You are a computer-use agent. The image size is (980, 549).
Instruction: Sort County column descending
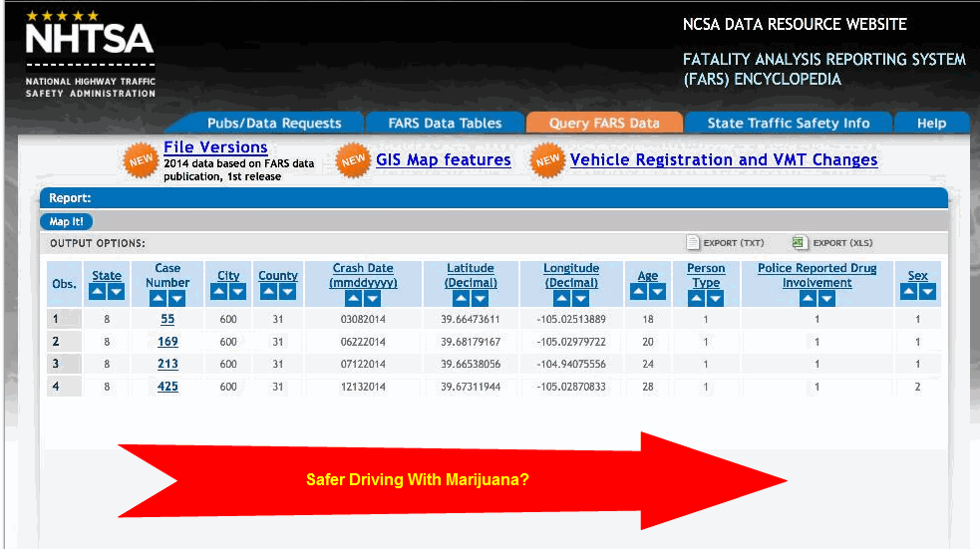(287, 292)
